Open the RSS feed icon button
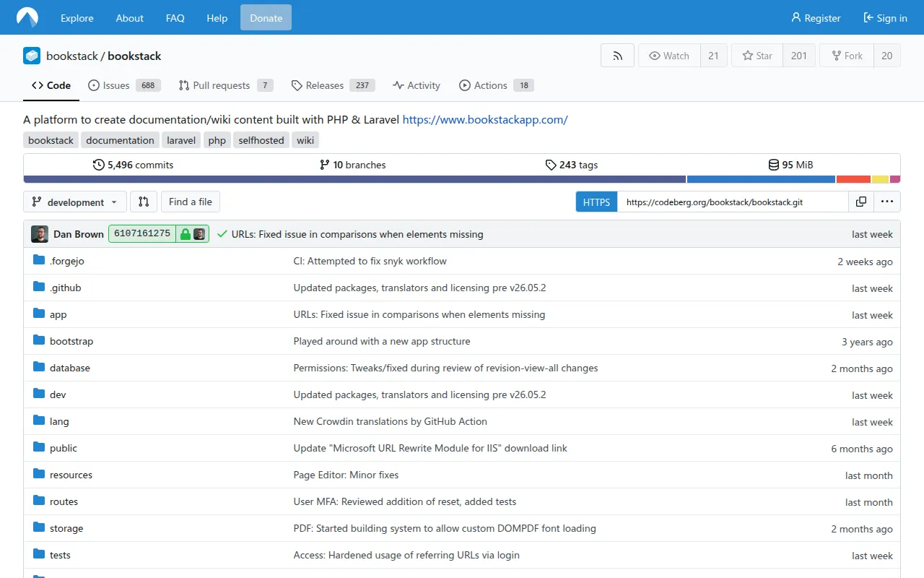Viewport: 924px width, 578px height. pyautogui.click(x=617, y=56)
